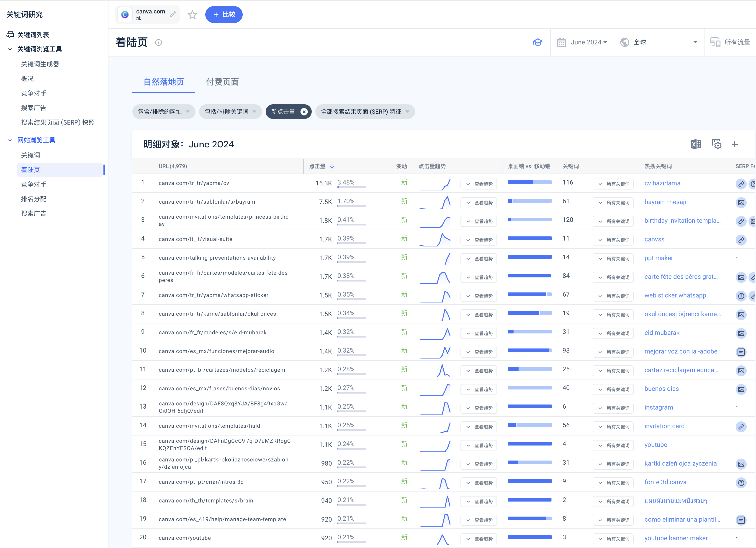756x548 pixels.
Task: Collapse the 网站浏览工具 sidebar section
Action: click(10, 140)
